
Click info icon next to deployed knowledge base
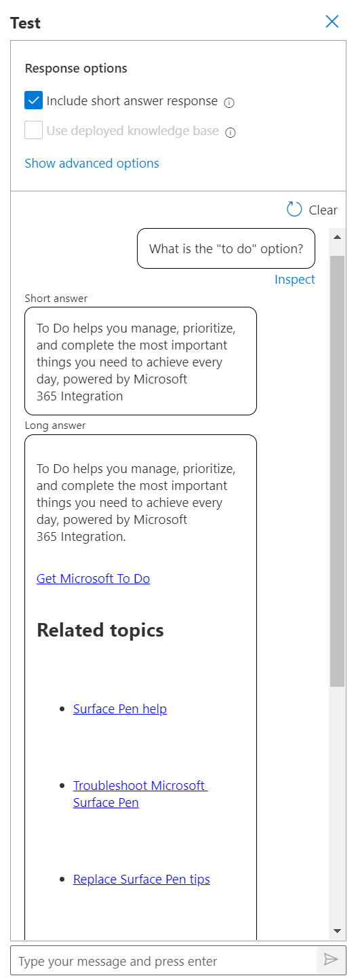tap(231, 133)
